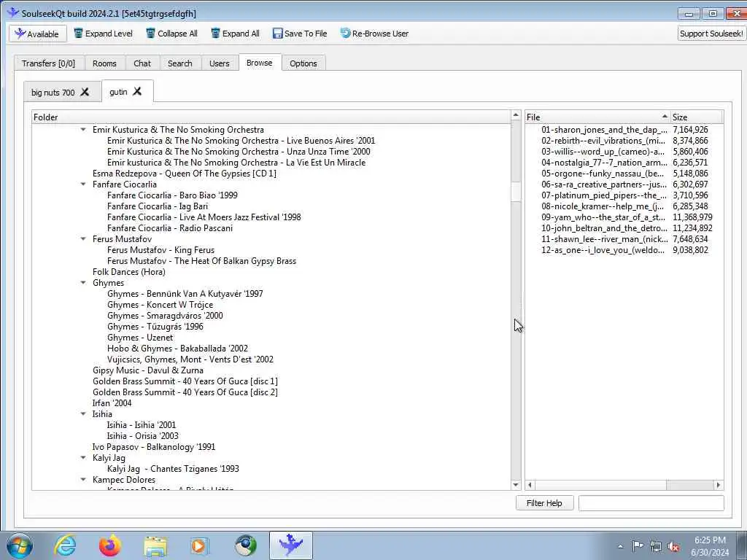Screen dimensions: 747x560
Task: Select file 12-as_one--i_love_you
Action: (x=603, y=250)
